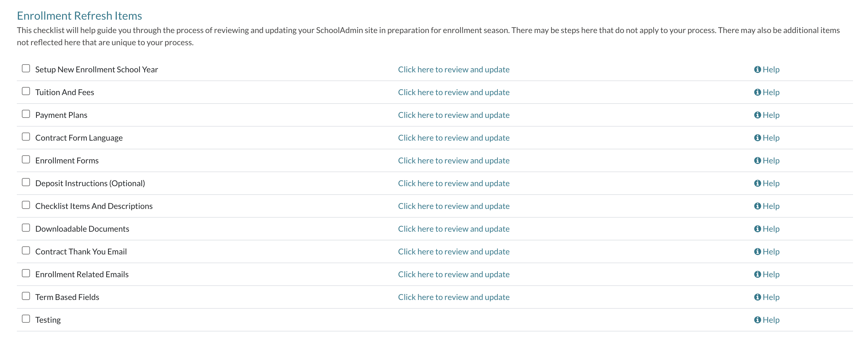Tick the Payment Plans checkbox

point(26,114)
